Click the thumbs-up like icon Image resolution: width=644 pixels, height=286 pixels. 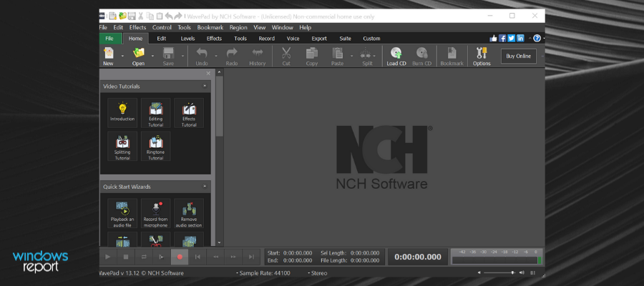click(x=494, y=38)
